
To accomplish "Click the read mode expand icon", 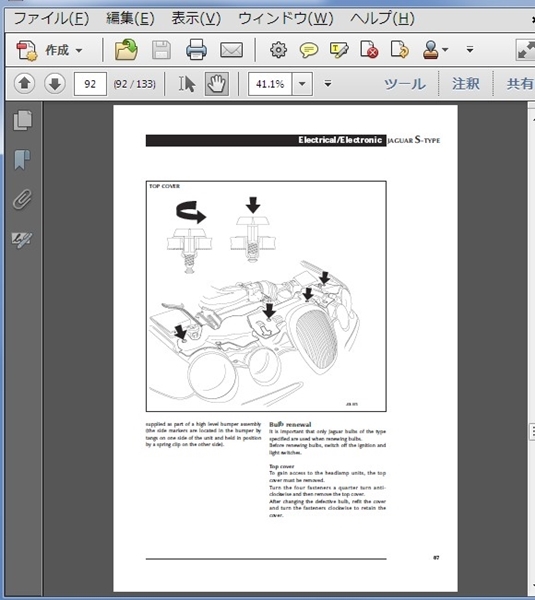I will pos(525,50).
